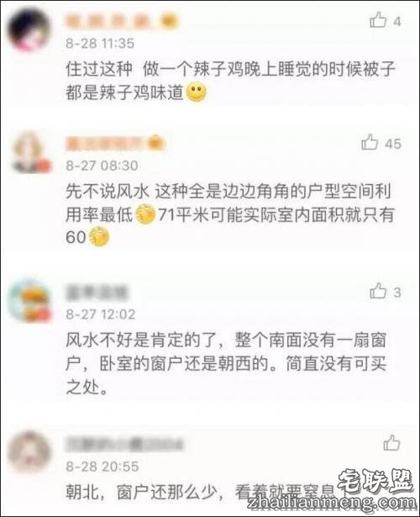420x517 pixels.
Task: Select the comment 朝北,窗户还那么少
Action: [x=201, y=493]
